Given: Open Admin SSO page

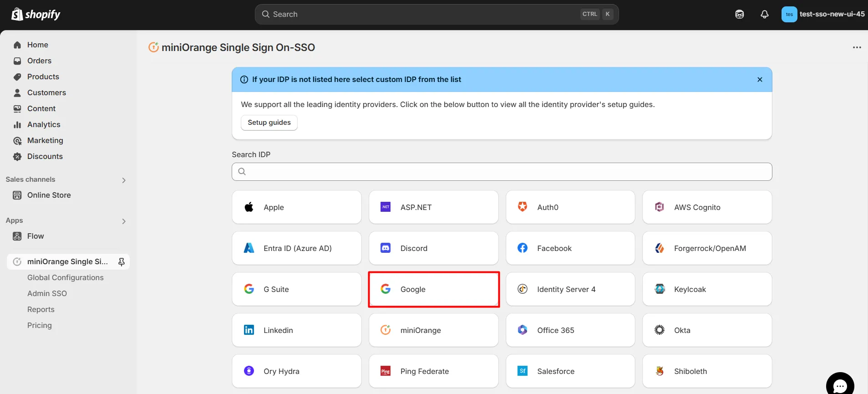Looking at the screenshot, I should coord(47,293).
